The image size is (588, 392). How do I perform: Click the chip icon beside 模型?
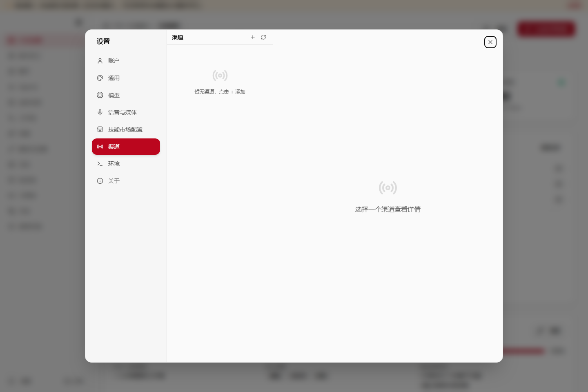pos(100,95)
